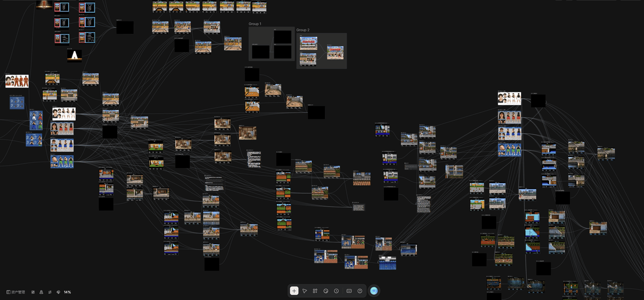This screenshot has width=644, height=300.
Task: Click the plus add-node button
Action: coord(294,291)
